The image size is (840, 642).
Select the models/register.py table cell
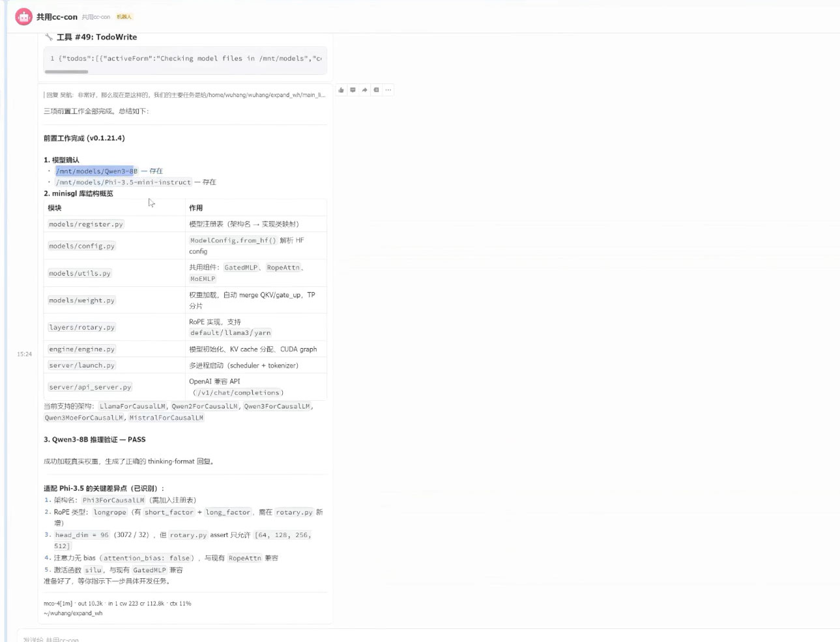(85, 224)
